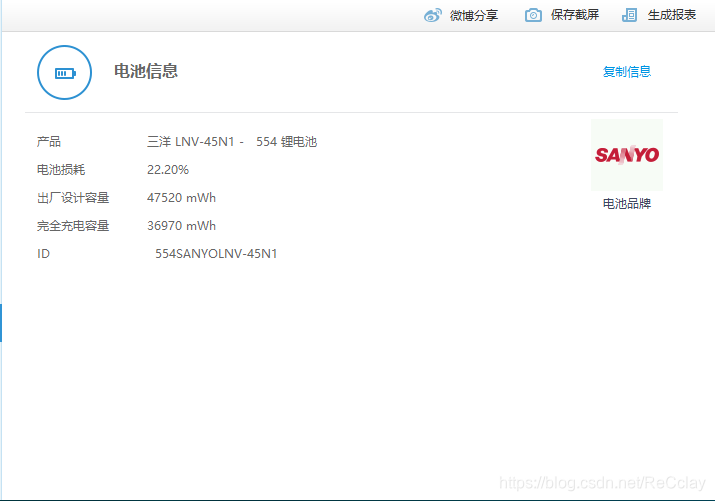Open 微博分享 label
This screenshot has height=501, width=715.
pos(474,15)
